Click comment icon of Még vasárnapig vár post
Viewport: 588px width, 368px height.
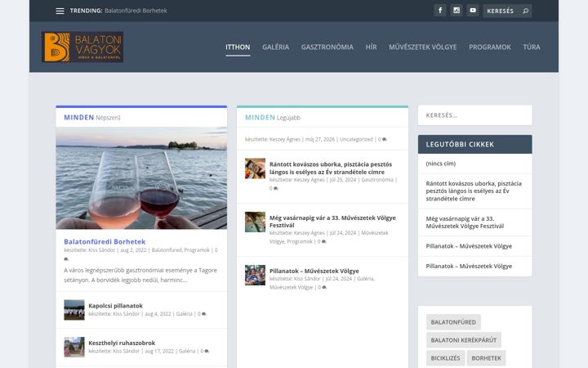pos(324,242)
